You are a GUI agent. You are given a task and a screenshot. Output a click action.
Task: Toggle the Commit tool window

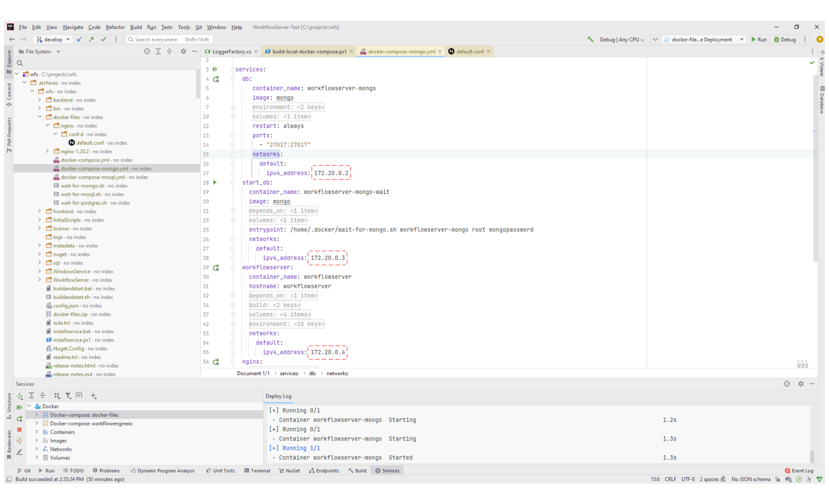tap(9, 94)
